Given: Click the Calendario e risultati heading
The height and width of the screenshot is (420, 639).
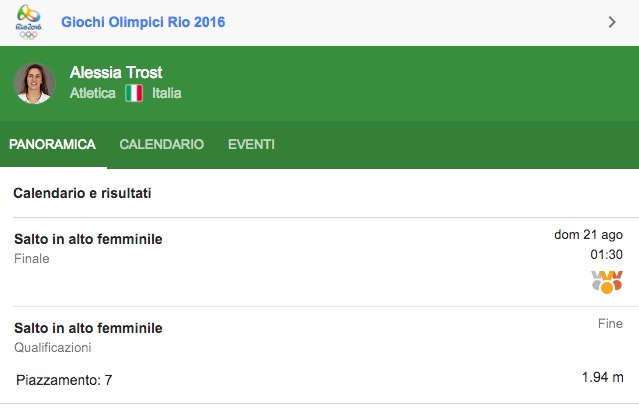Looking at the screenshot, I should tap(82, 193).
